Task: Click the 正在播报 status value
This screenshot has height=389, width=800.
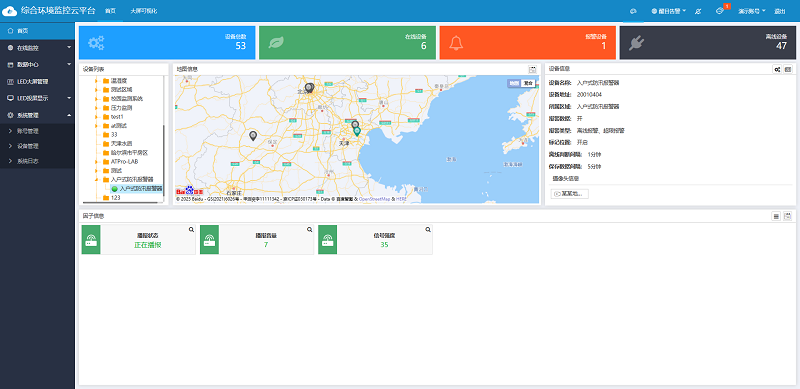Action: [x=148, y=245]
